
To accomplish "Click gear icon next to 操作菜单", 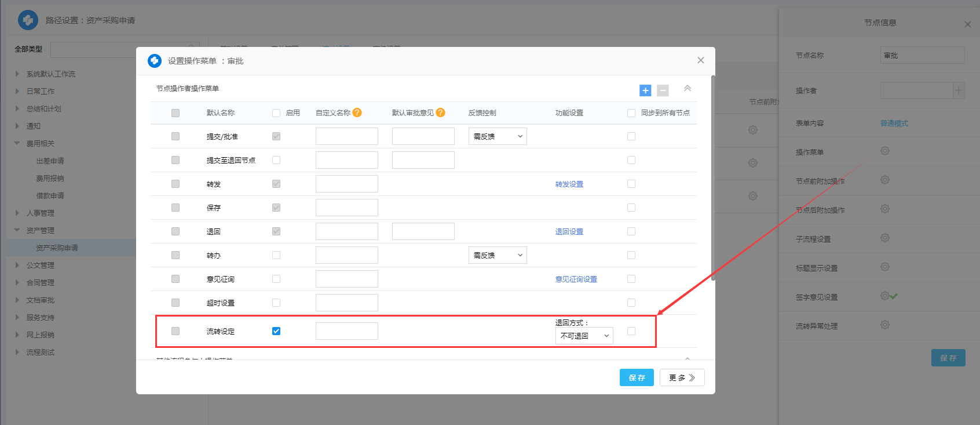I will [x=885, y=151].
